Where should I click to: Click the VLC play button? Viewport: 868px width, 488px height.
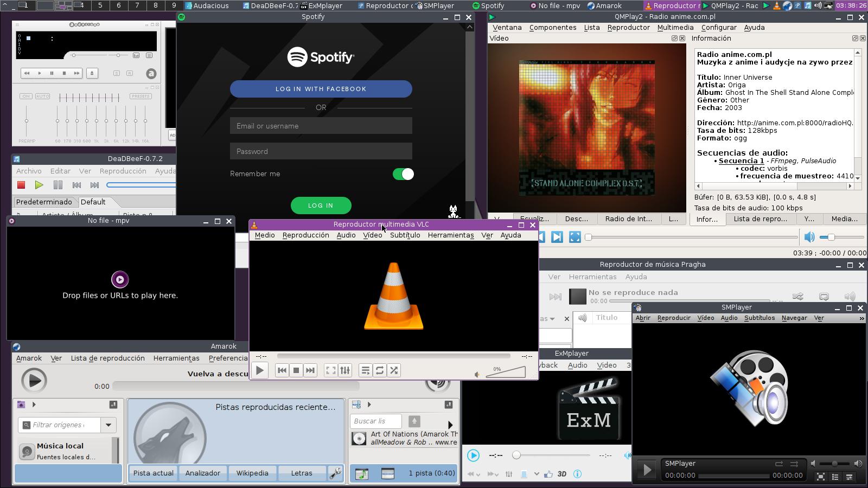(x=260, y=370)
